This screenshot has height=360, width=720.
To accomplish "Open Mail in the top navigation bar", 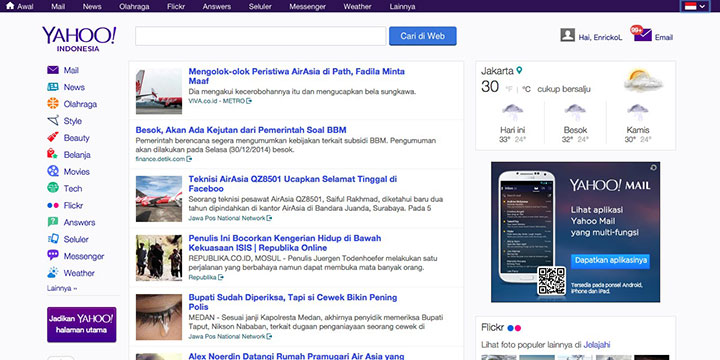I will tap(58, 6).
